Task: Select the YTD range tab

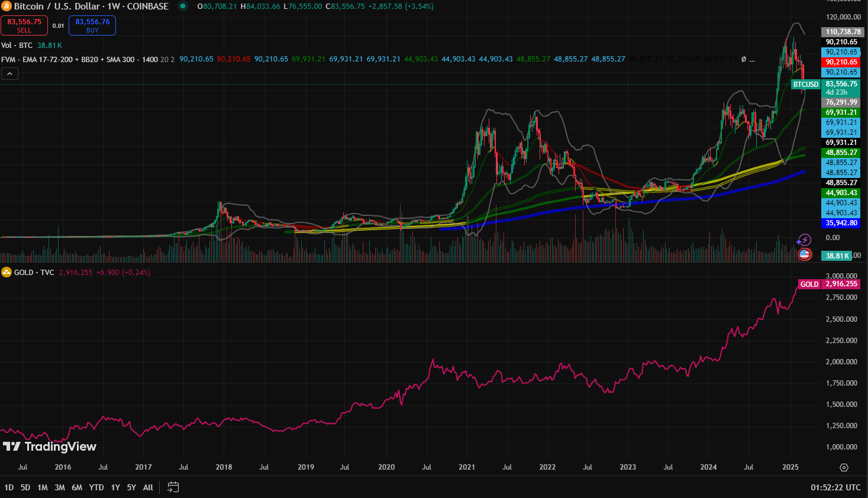Action: (96, 487)
